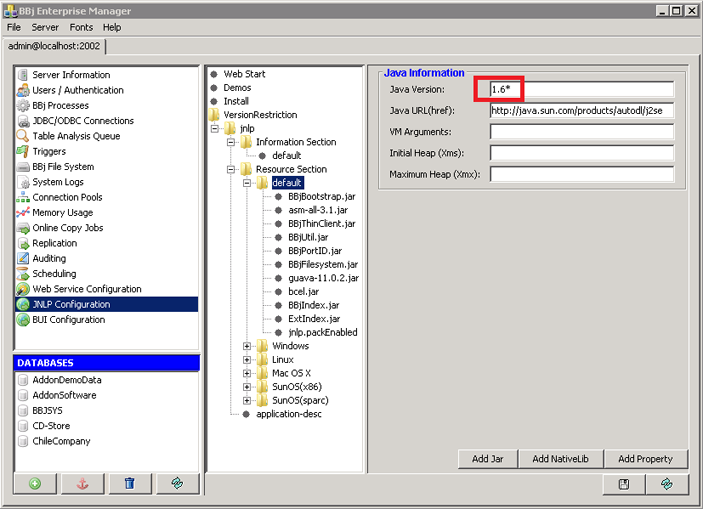Click Table Analysis Queue magnifier icon
The height and width of the screenshot is (509, 703).
pyautogui.click(x=23, y=136)
